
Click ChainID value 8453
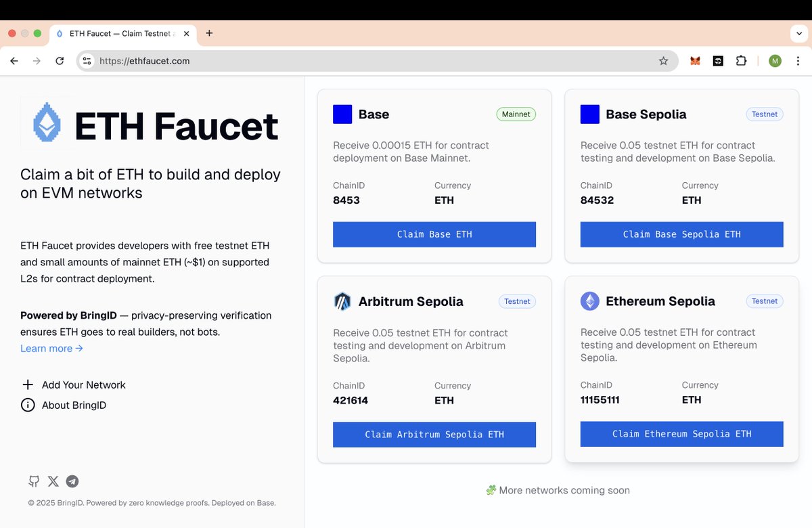pos(346,200)
